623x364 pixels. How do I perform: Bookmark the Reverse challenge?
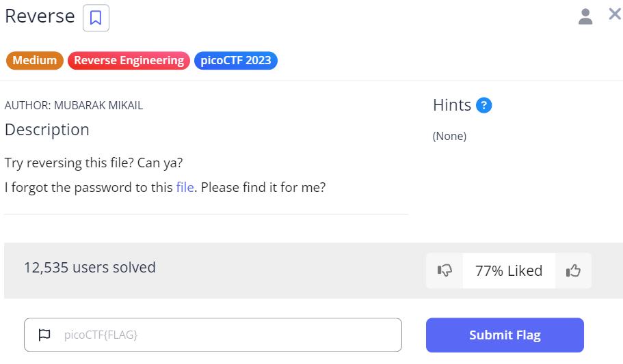point(96,18)
